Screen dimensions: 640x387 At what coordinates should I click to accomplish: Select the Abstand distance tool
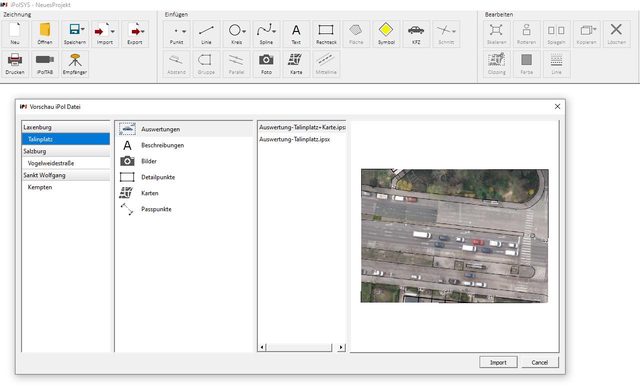[x=176, y=64]
